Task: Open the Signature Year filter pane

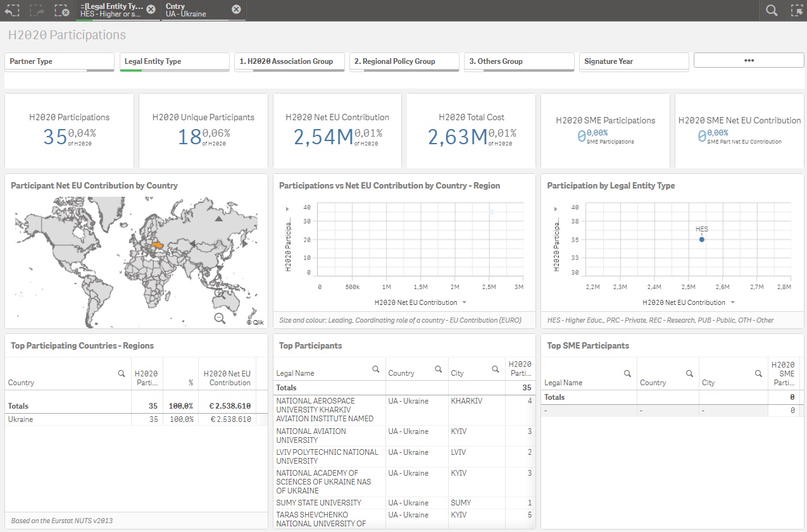Action: pos(634,61)
